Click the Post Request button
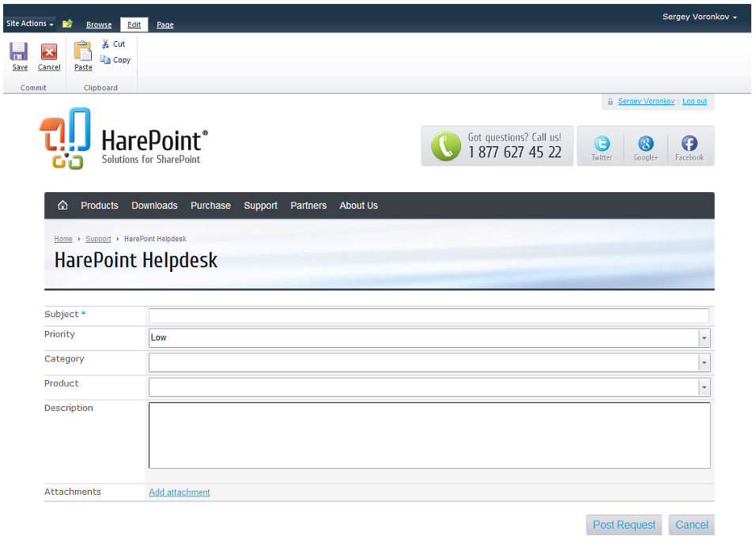The height and width of the screenshot is (547, 756). pos(624,525)
